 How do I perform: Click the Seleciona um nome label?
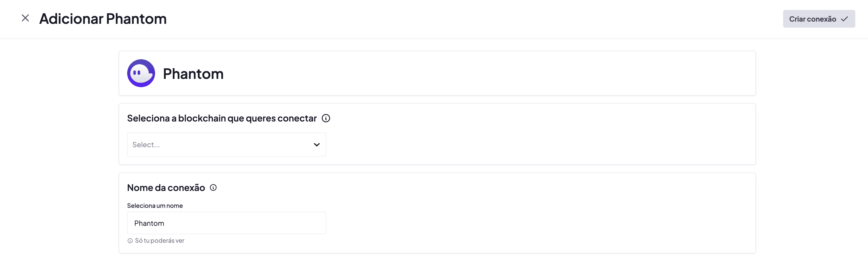click(x=155, y=206)
